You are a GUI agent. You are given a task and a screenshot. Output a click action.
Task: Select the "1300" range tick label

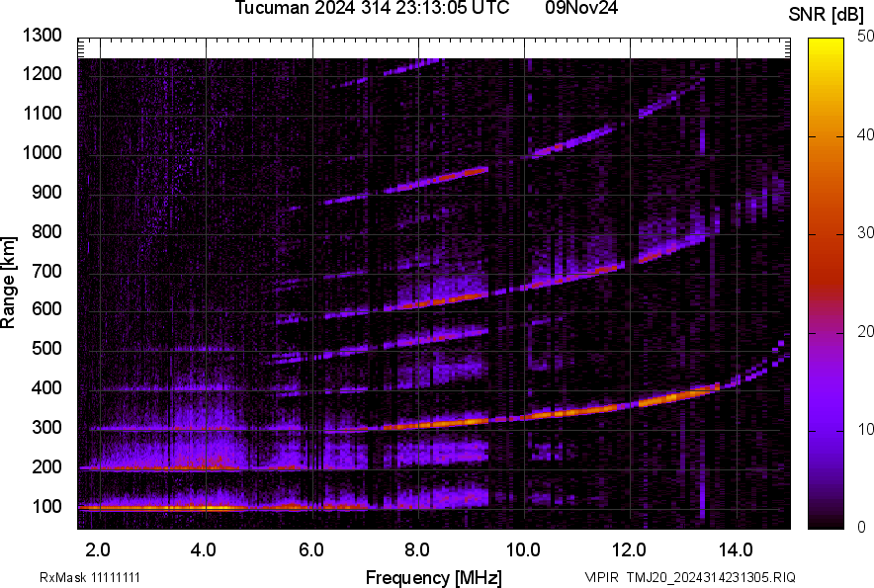pos(43,36)
